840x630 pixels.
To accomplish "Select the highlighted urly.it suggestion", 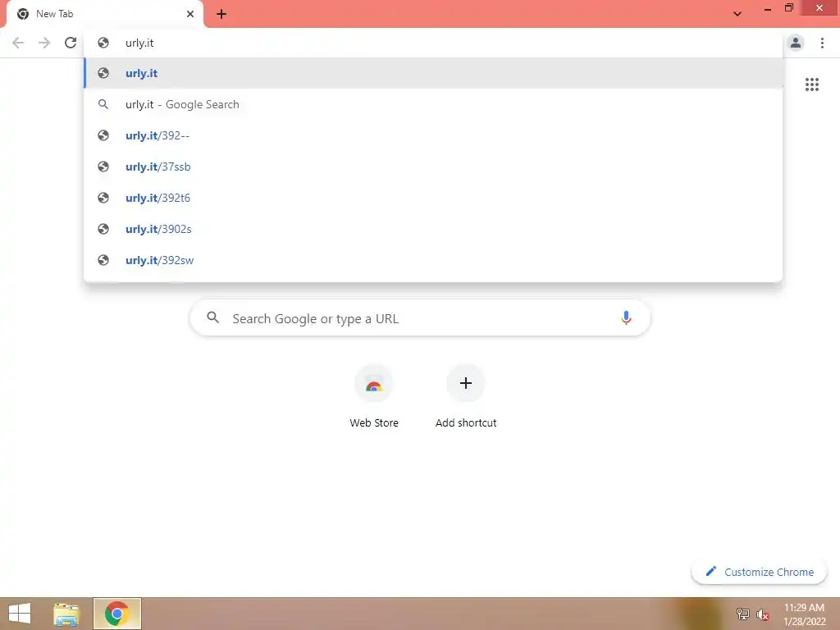I will (433, 73).
